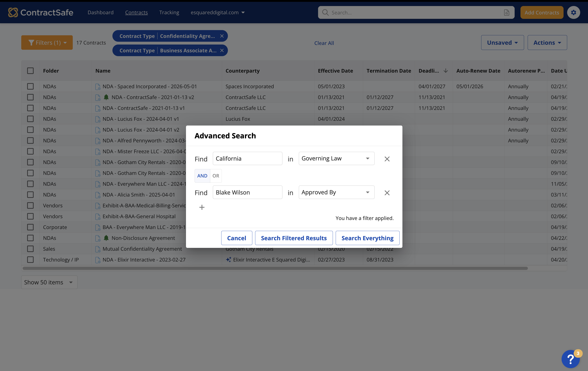Open the settings gear icon
This screenshot has height=371, width=588.
pos(573,12)
